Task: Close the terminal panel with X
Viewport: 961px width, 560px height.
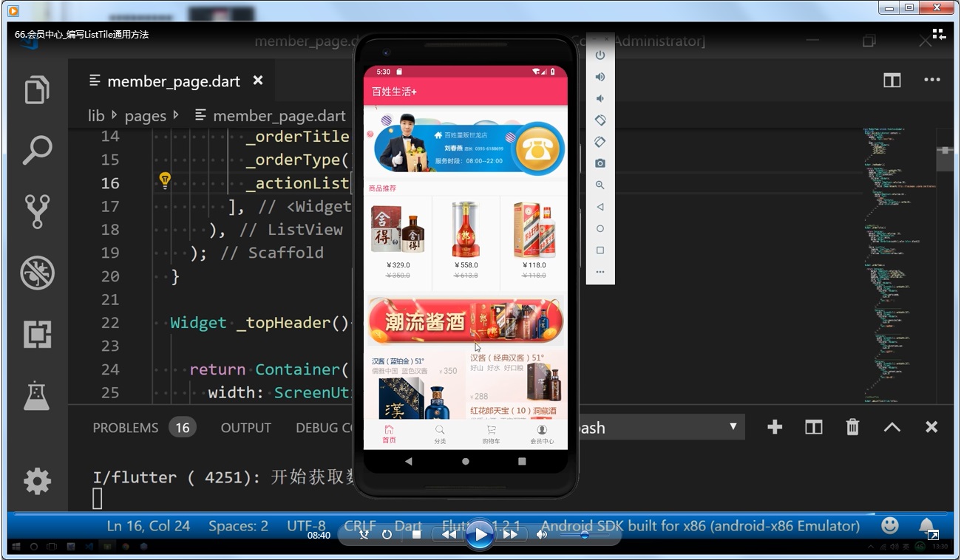Action: pyautogui.click(x=931, y=427)
